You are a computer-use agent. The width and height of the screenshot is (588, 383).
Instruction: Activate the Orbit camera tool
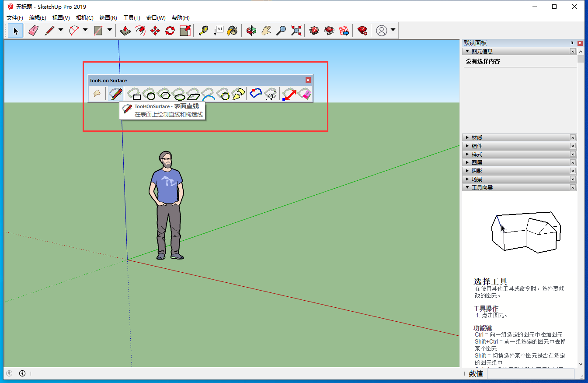point(251,31)
